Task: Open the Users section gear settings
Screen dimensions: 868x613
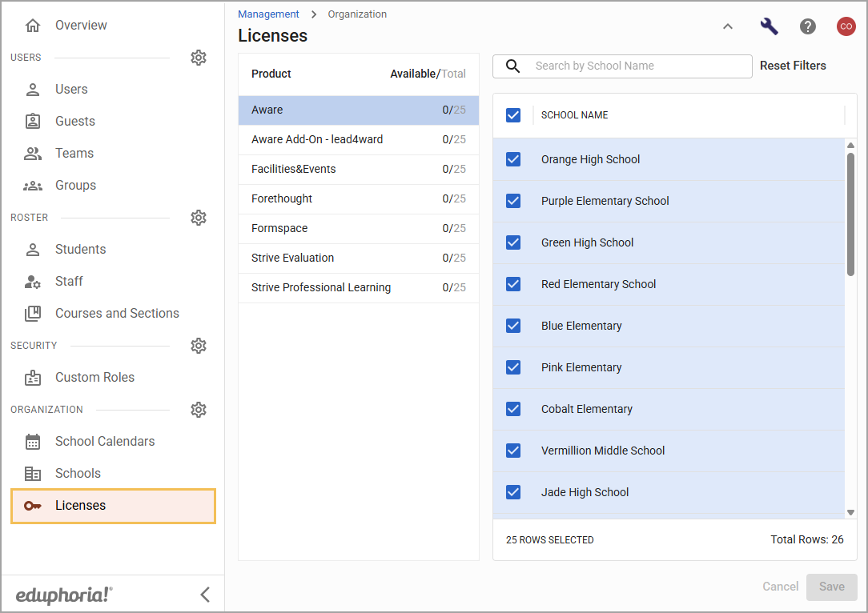Action: (x=198, y=58)
